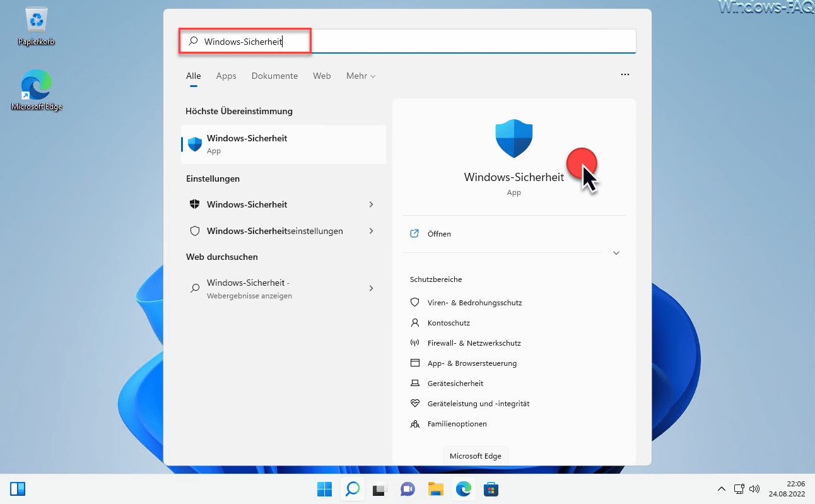
Task: Expand more actions with the down chevron
Action: coord(616,253)
